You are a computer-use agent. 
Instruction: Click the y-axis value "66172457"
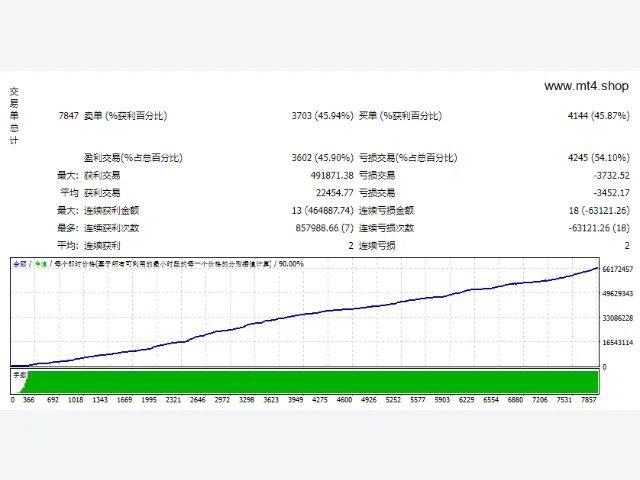pos(618,269)
